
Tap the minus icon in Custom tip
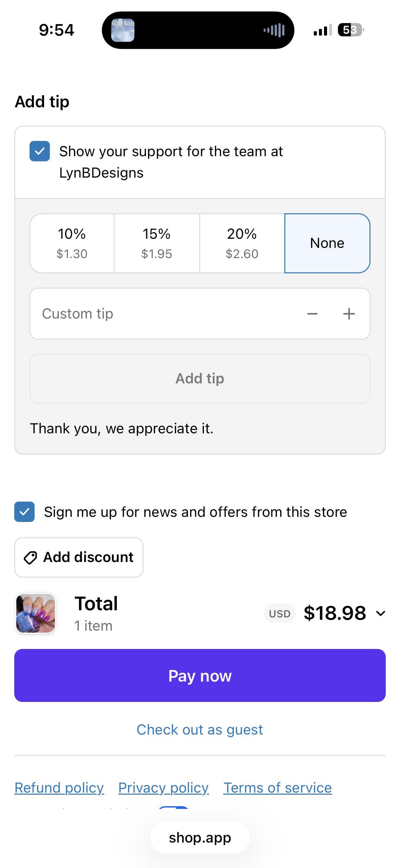(x=312, y=314)
